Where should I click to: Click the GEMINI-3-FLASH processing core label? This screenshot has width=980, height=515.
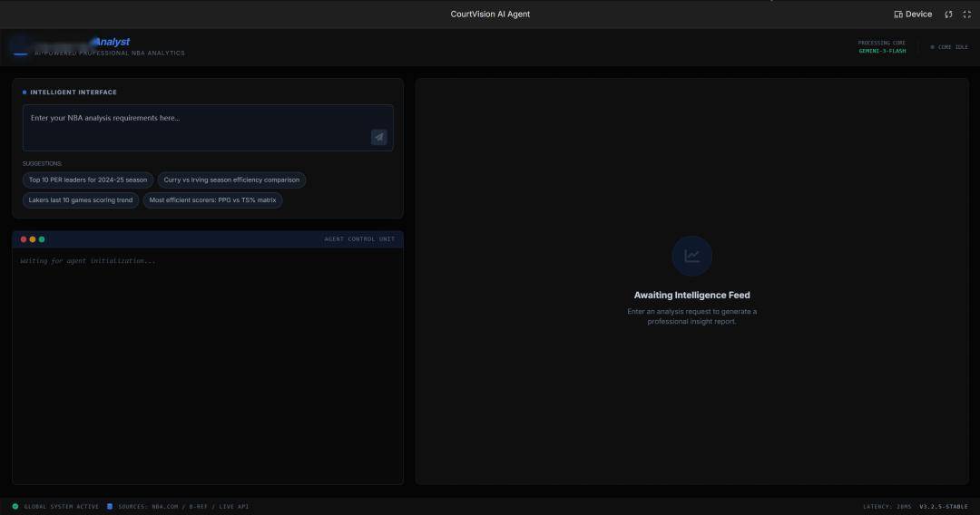(x=882, y=51)
